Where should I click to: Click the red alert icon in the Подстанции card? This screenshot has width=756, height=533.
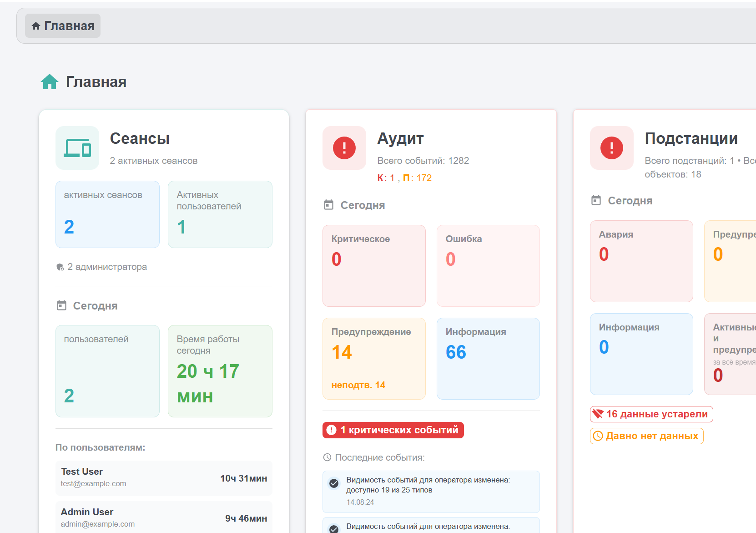tap(612, 148)
